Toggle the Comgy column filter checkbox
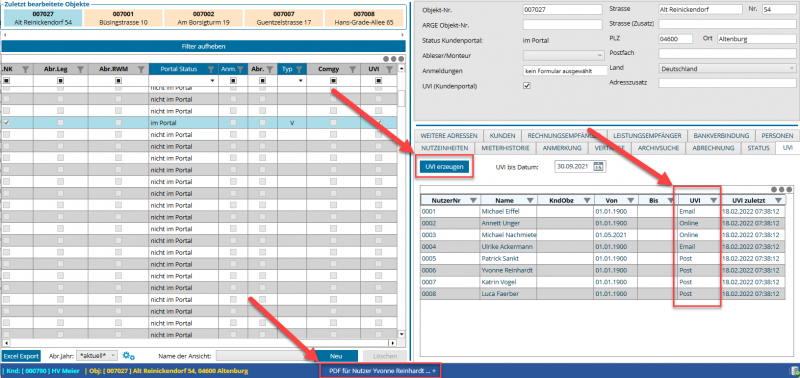800x378 pixels. tap(334, 81)
